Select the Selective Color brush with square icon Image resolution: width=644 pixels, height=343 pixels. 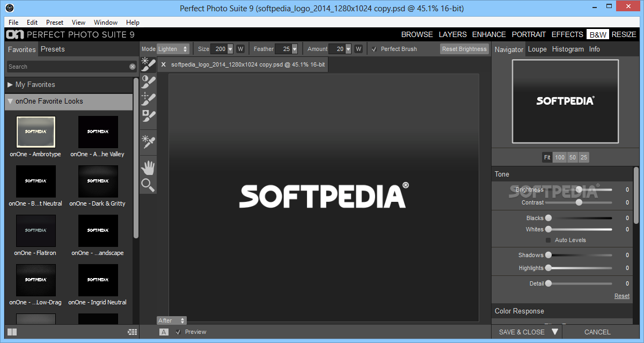148,115
